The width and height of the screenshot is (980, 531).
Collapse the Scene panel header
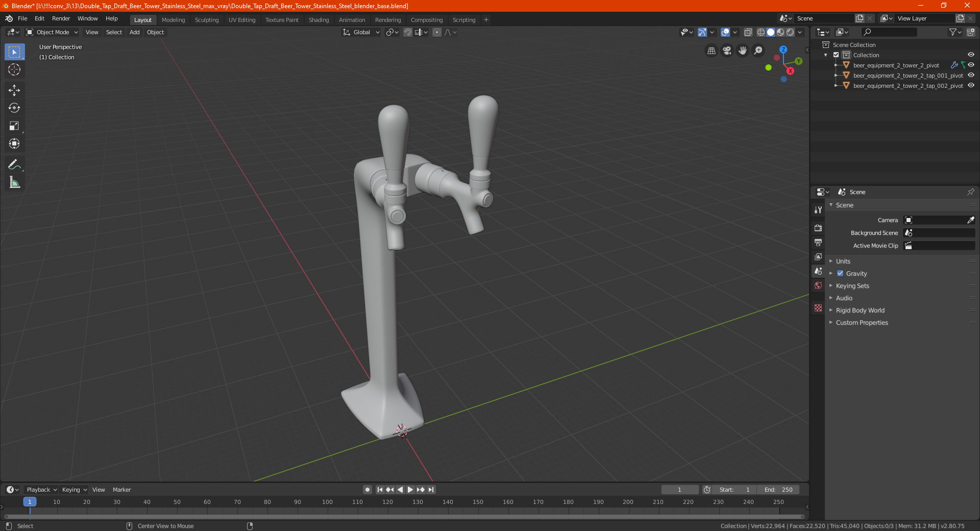click(x=844, y=205)
